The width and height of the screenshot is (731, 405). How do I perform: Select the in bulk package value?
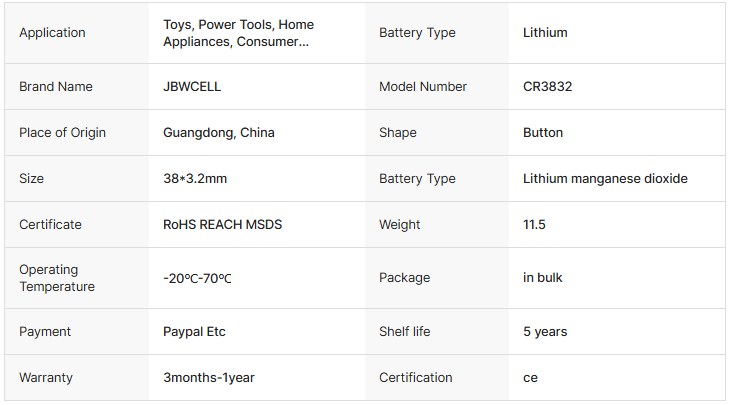[x=543, y=278]
